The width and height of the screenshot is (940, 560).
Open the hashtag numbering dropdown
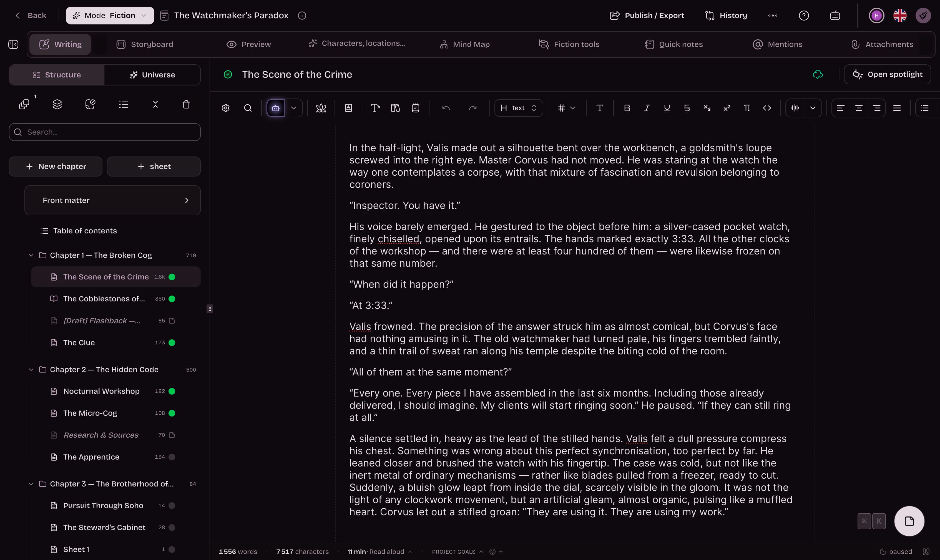pyautogui.click(x=567, y=108)
